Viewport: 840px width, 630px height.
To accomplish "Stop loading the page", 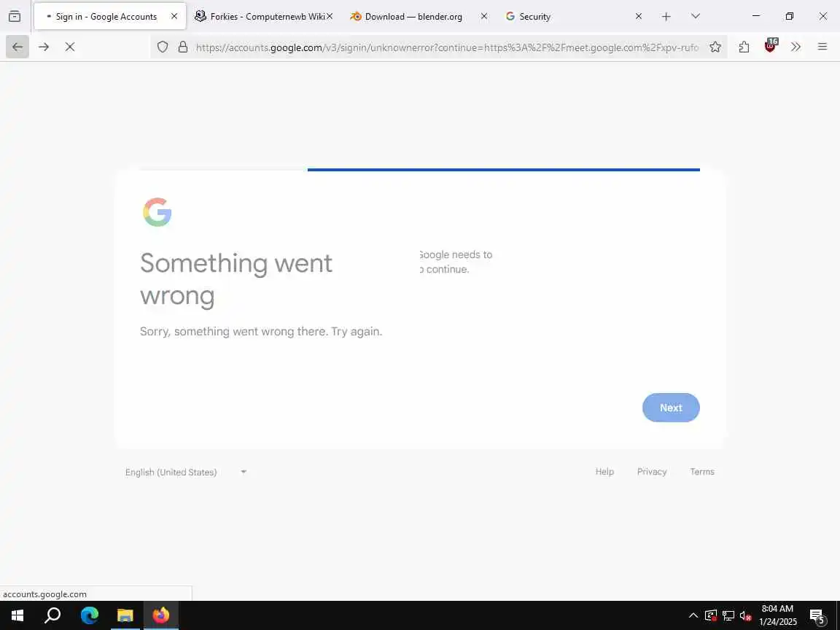I will click(x=70, y=47).
